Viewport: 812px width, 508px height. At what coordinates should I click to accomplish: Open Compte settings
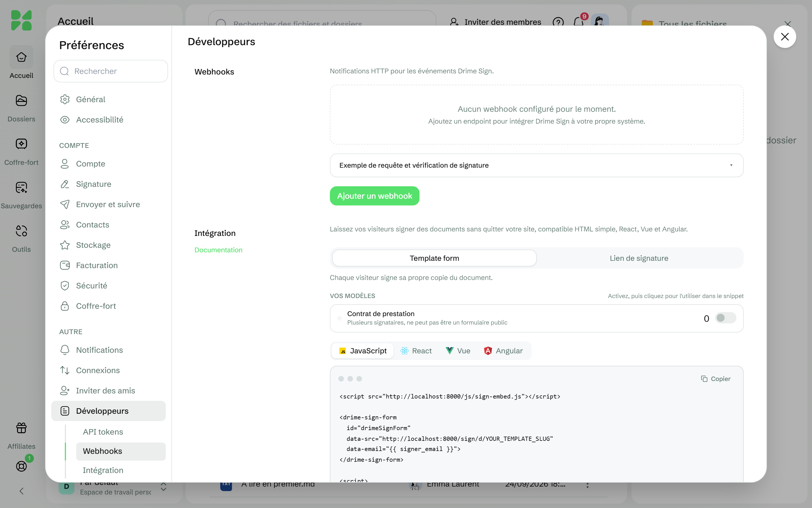(108, 164)
